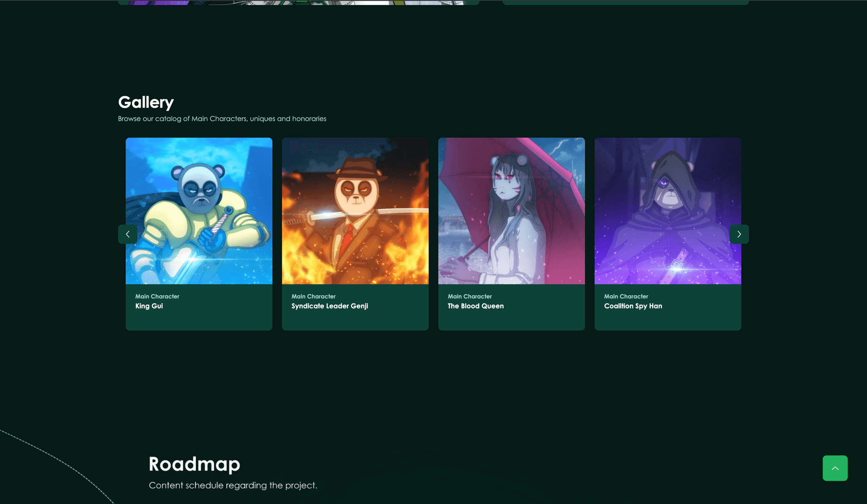Click the Coalition Spy Han title text
This screenshot has width=867, height=504.
(633, 306)
